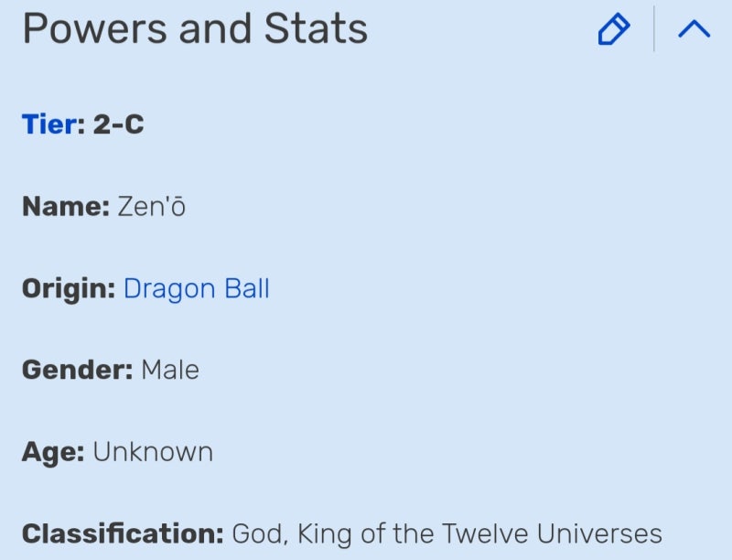This screenshot has width=732, height=560.
Task: Click the Age label
Action: (53, 452)
